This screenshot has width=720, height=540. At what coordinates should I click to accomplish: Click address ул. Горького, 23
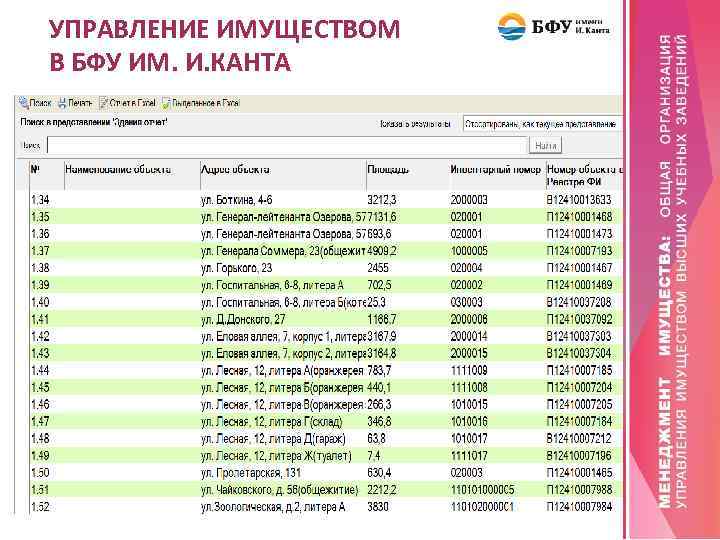pos(236,268)
